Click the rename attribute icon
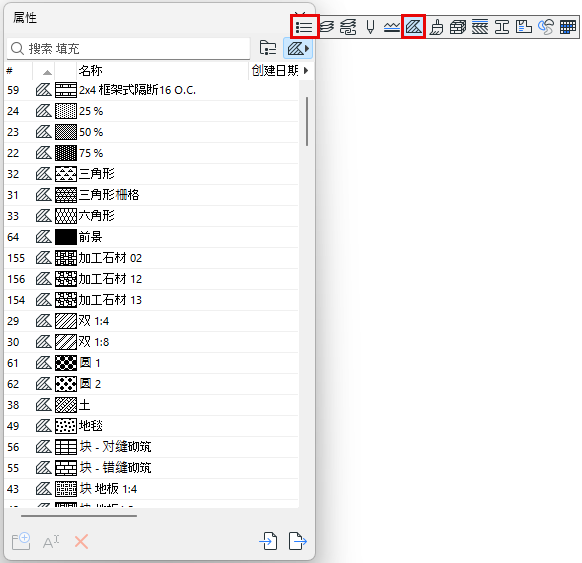This screenshot has width=582, height=563. 51,542
